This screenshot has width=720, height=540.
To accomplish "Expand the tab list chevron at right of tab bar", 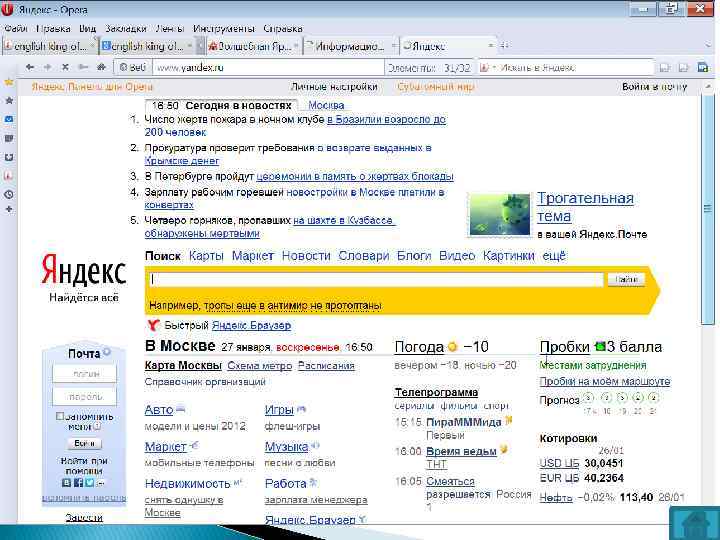I will (709, 45).
